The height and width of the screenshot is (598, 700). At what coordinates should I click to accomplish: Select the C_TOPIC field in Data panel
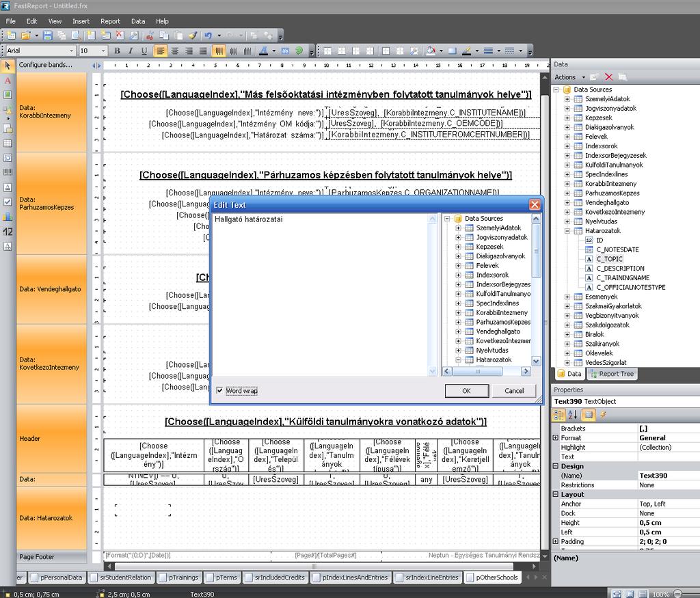click(x=609, y=259)
